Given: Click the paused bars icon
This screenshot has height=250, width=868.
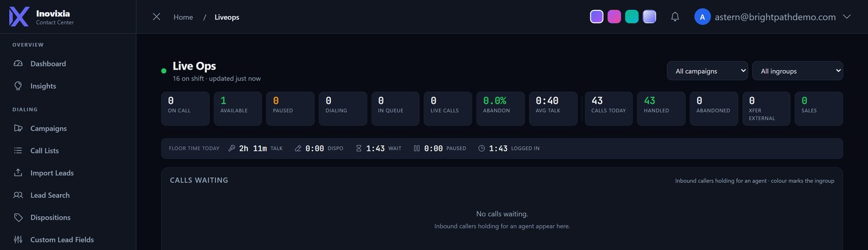Looking at the screenshot, I should pyautogui.click(x=417, y=148).
